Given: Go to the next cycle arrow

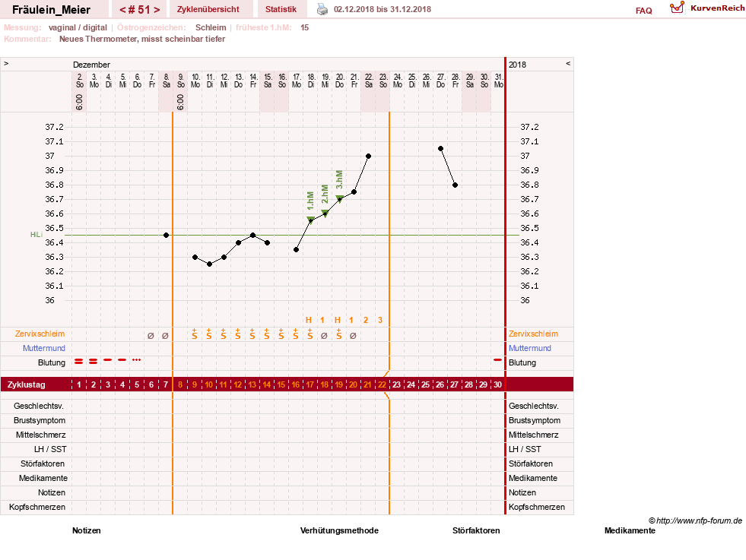Looking at the screenshot, I should tap(157, 10).
